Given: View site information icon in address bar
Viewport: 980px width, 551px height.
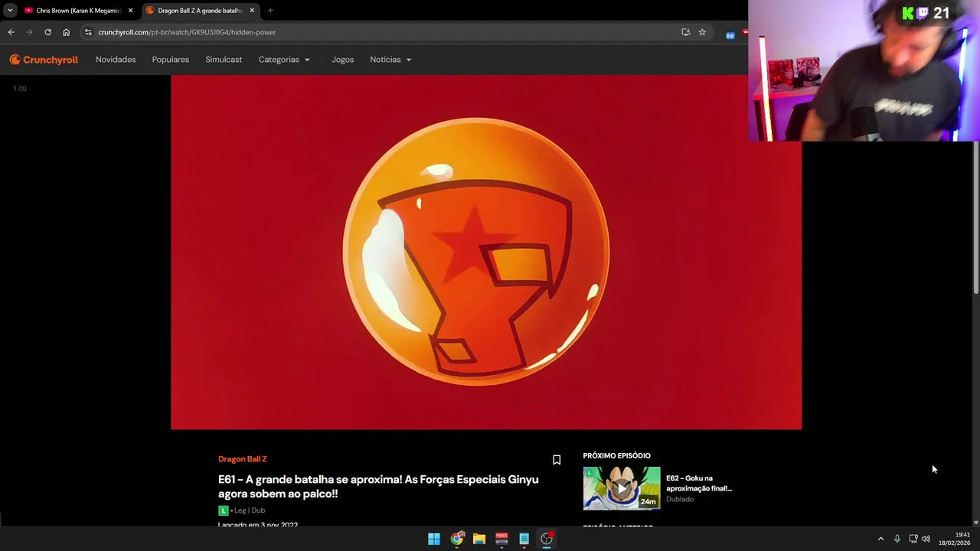Looking at the screenshot, I should [x=88, y=32].
